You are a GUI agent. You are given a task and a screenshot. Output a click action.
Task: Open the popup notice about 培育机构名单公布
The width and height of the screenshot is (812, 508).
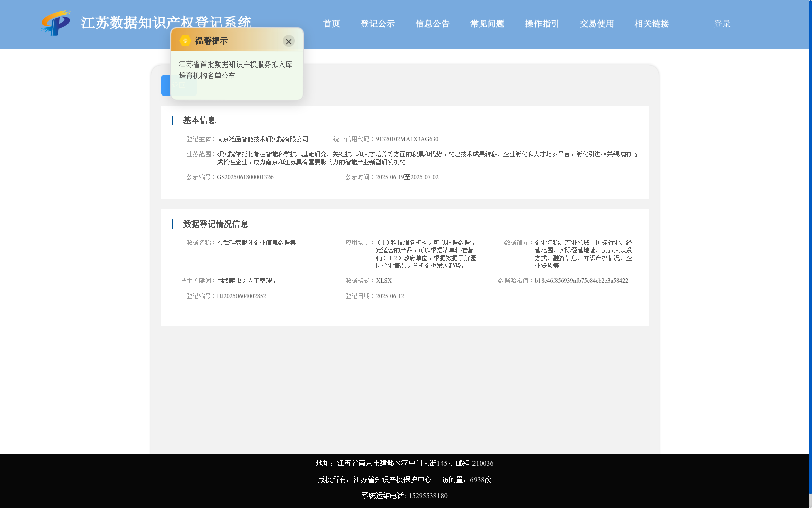235,70
